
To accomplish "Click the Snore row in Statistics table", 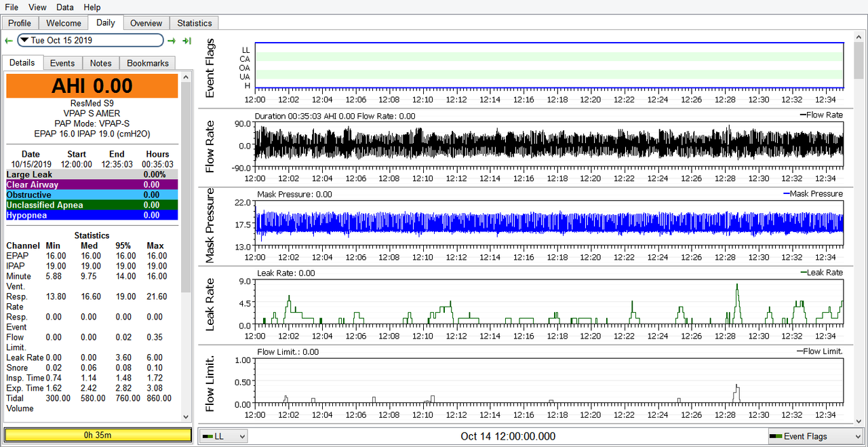I will [x=92, y=368].
